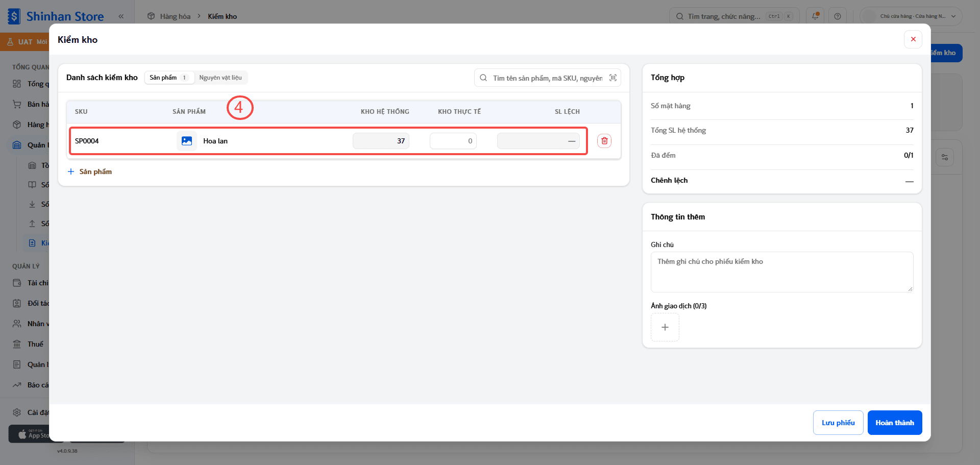Image resolution: width=980 pixels, height=465 pixels.
Task: Click the Hoa lan product image icon
Action: click(x=187, y=141)
